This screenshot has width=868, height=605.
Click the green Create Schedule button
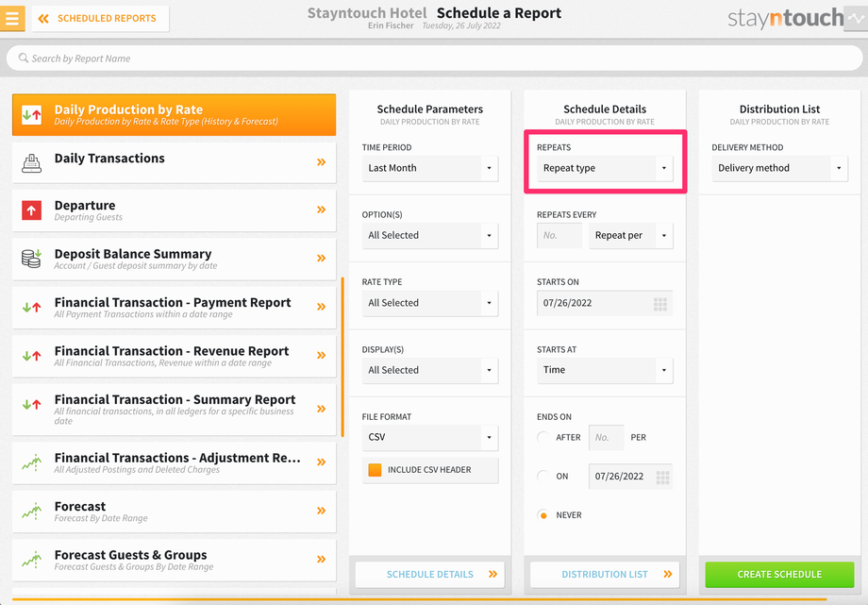pyautogui.click(x=779, y=575)
